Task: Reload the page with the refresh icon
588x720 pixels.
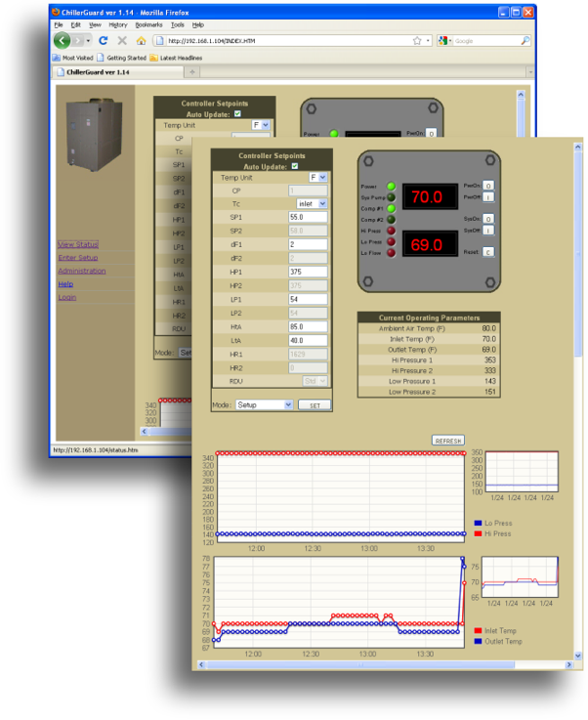Action: click(103, 41)
